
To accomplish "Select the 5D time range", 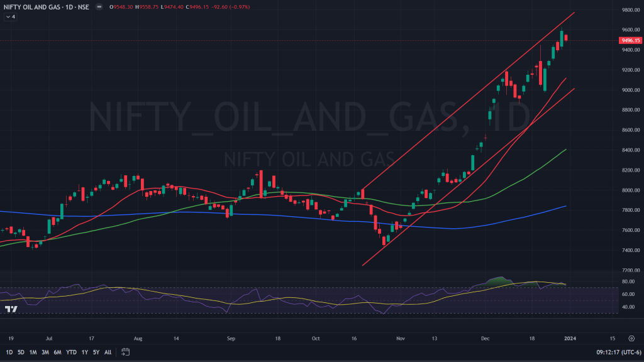I will pos(21,352).
